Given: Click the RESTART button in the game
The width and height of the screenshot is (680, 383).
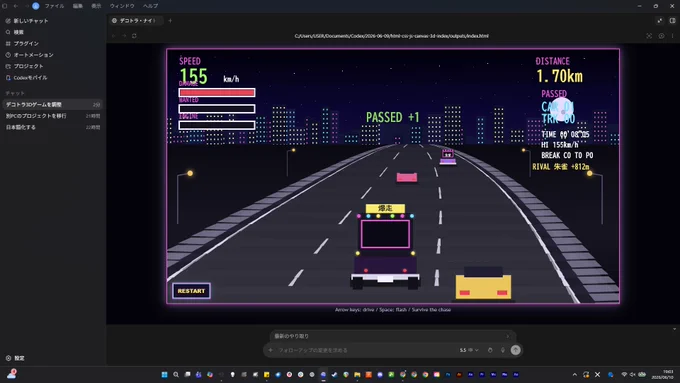Looking at the screenshot, I should (x=191, y=291).
